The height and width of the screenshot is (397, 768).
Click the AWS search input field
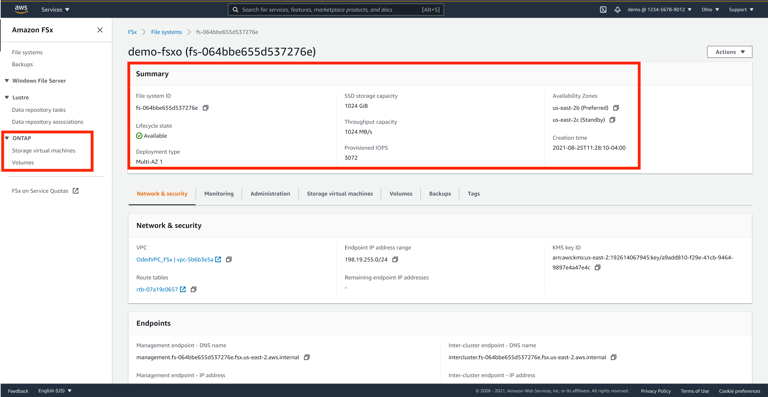click(x=336, y=9)
